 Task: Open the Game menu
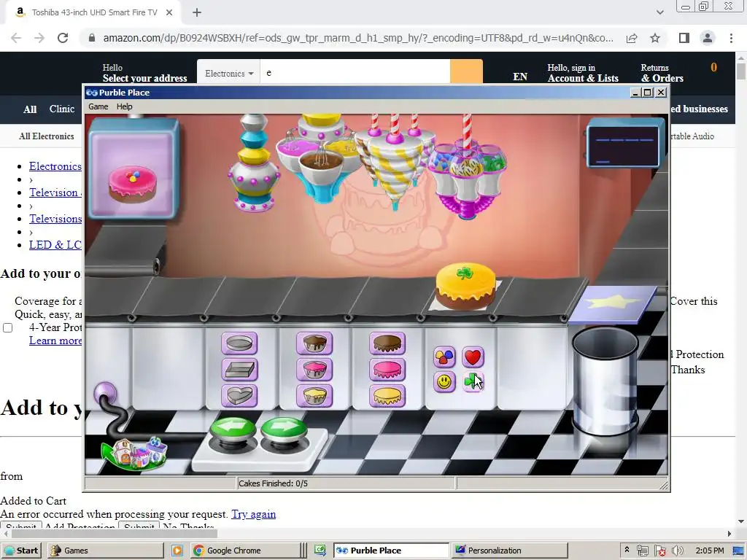[98, 106]
